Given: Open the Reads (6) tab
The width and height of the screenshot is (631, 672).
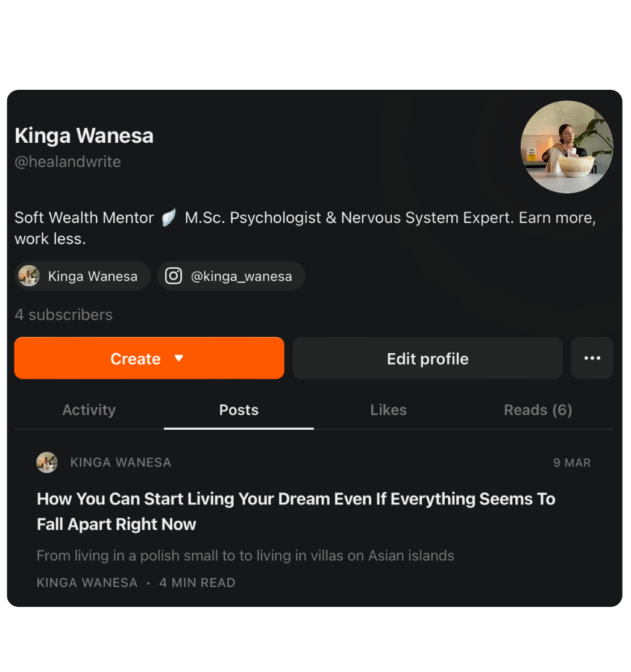Looking at the screenshot, I should point(538,410).
